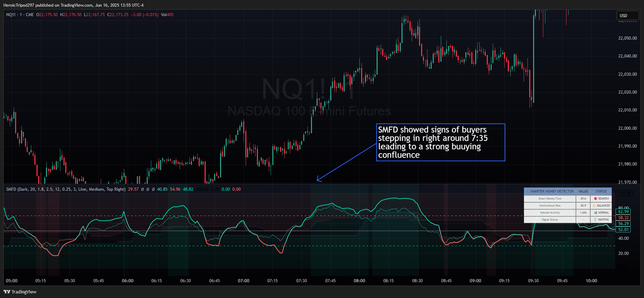This screenshot has width=644, height=298.
Task: Click the change value −3.00 (−0.01%)
Action: tap(145, 15)
